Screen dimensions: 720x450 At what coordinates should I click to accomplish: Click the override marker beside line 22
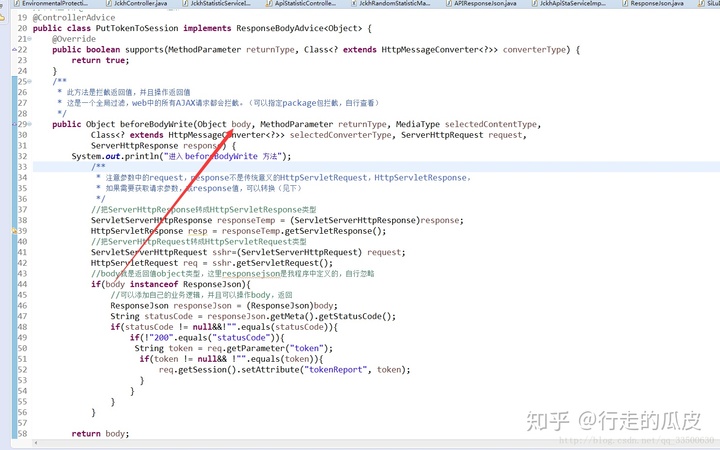[14, 50]
